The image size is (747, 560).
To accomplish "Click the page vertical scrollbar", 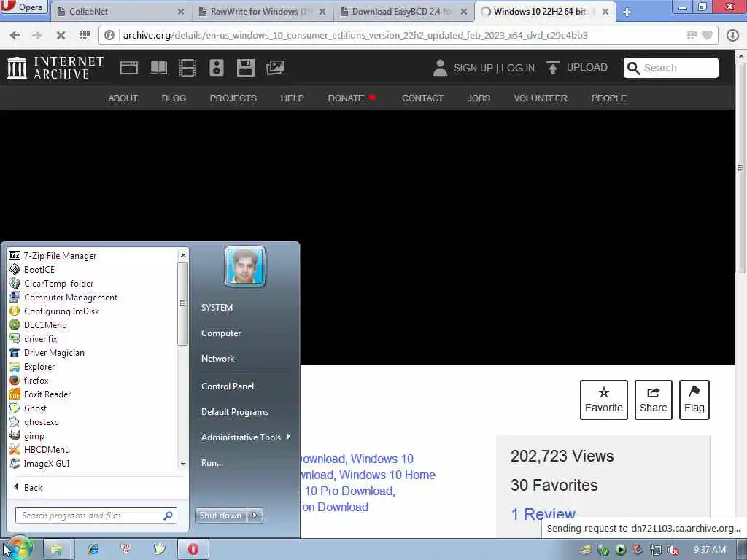I will point(740,168).
